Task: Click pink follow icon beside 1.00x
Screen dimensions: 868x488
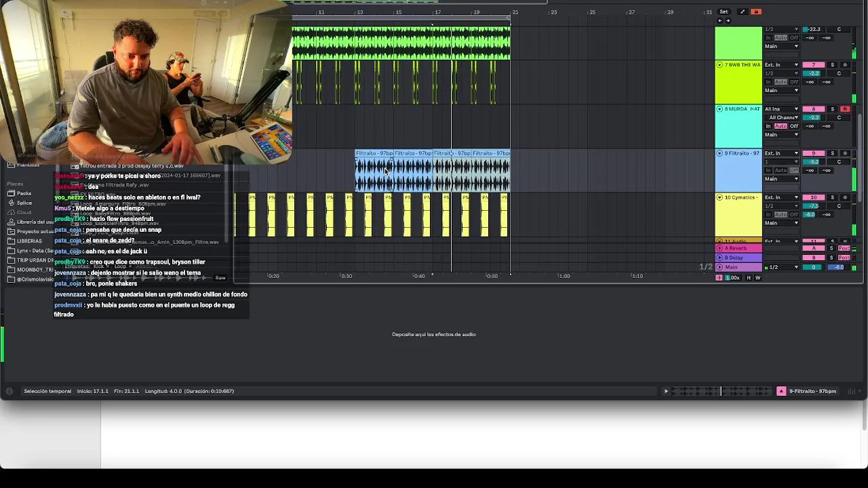Action: tap(719, 278)
